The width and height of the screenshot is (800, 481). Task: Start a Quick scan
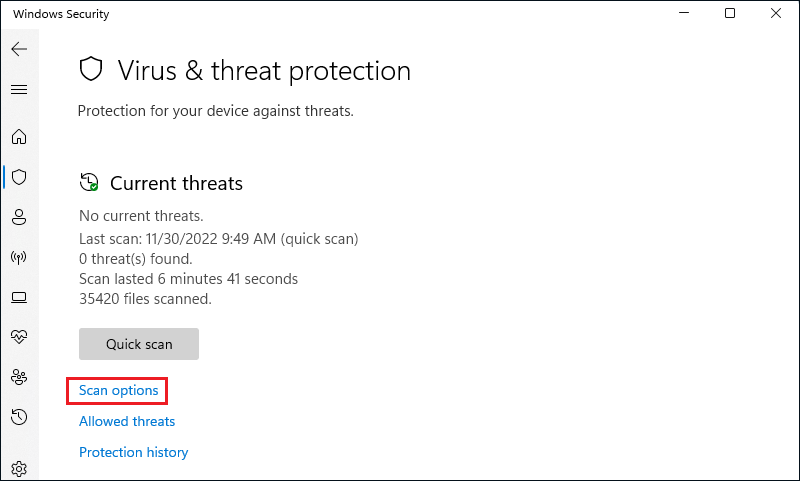pos(139,344)
